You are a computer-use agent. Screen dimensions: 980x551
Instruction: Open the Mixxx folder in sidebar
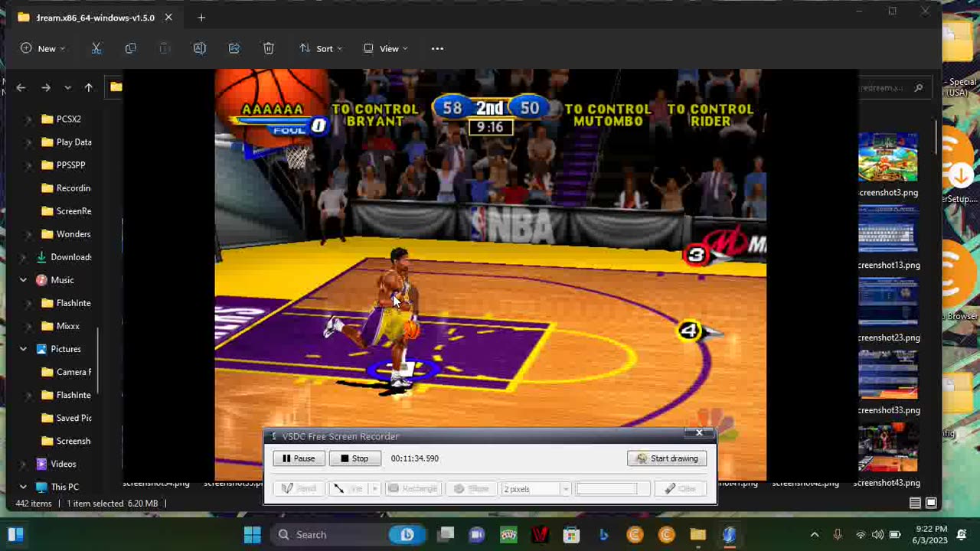click(x=60, y=326)
